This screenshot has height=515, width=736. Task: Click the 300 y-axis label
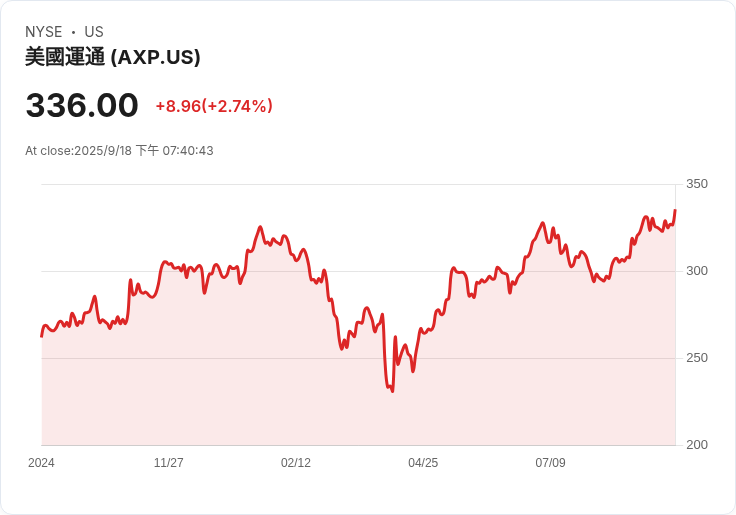coord(697,271)
